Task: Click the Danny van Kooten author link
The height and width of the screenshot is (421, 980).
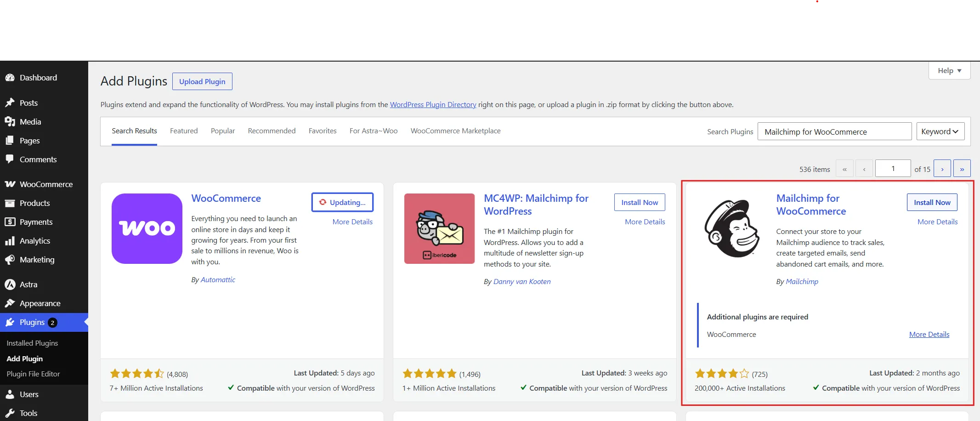Action: coord(522,282)
